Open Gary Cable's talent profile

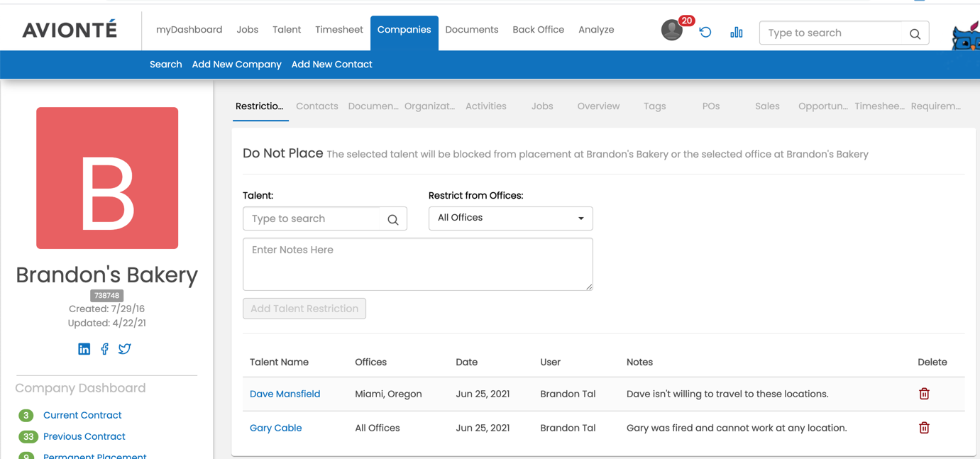276,428
